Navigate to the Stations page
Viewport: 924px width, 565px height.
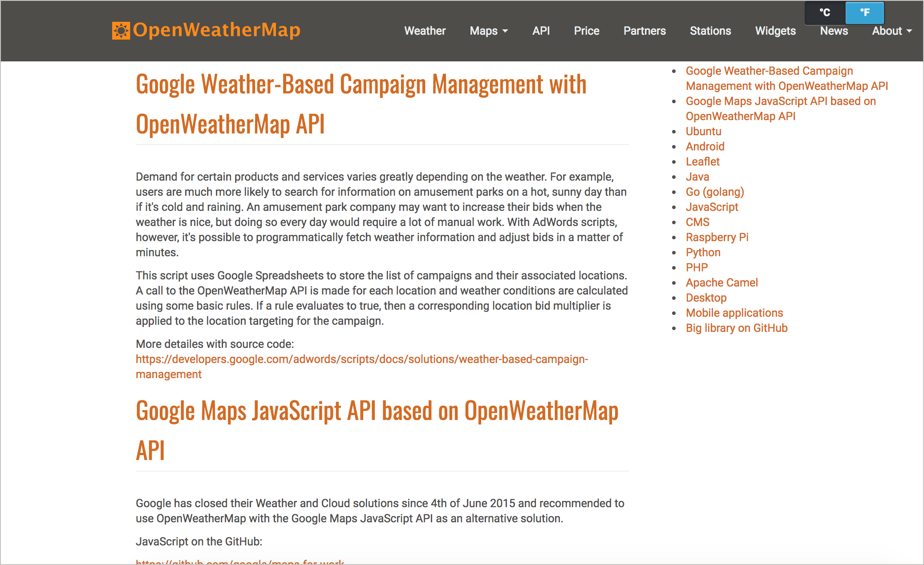tap(710, 31)
